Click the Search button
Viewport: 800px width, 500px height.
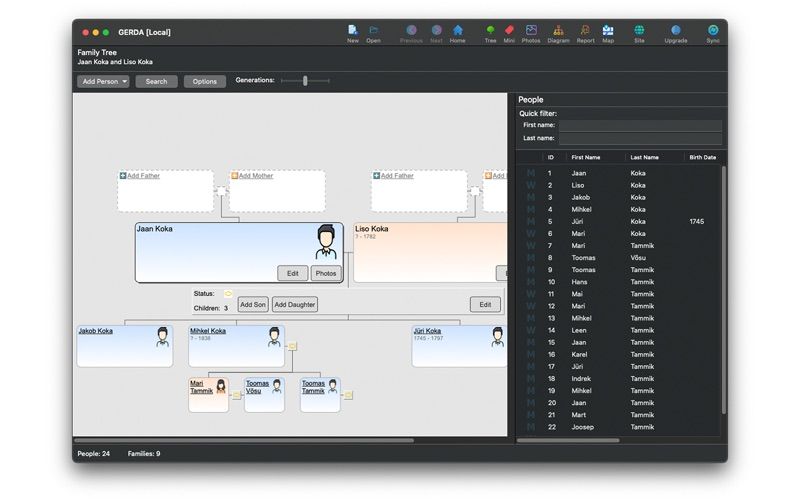click(x=156, y=82)
